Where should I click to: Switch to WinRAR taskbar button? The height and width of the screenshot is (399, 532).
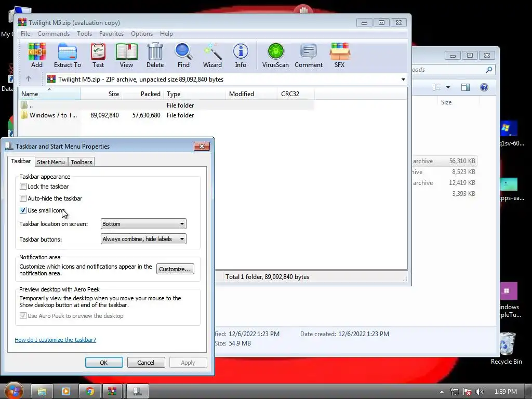[112, 392]
